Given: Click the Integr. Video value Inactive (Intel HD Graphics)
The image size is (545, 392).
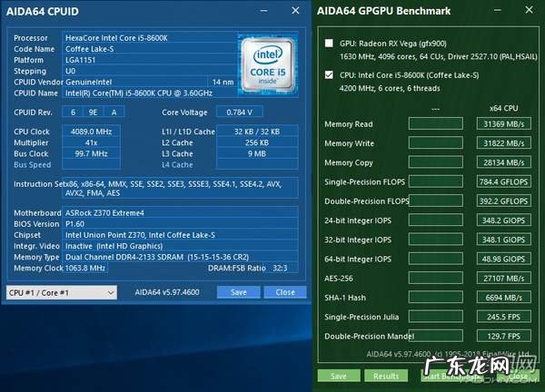Looking at the screenshot, I should point(180,246).
